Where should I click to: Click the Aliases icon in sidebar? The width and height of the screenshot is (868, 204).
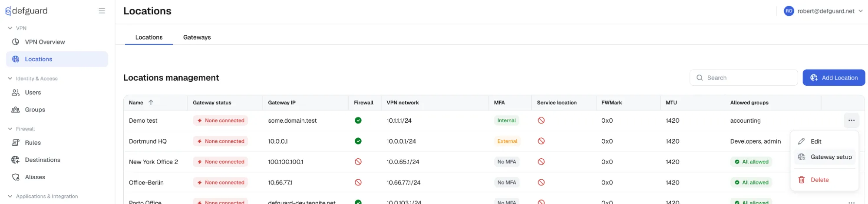pos(16,177)
